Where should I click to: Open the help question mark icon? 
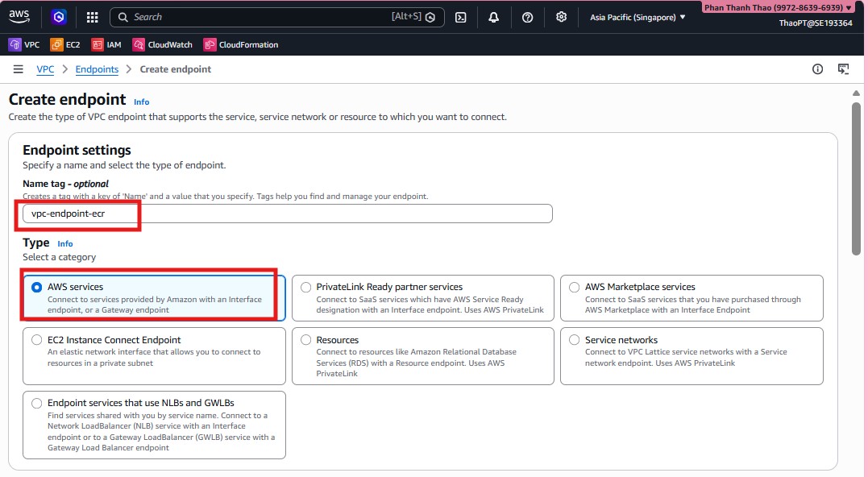point(528,17)
